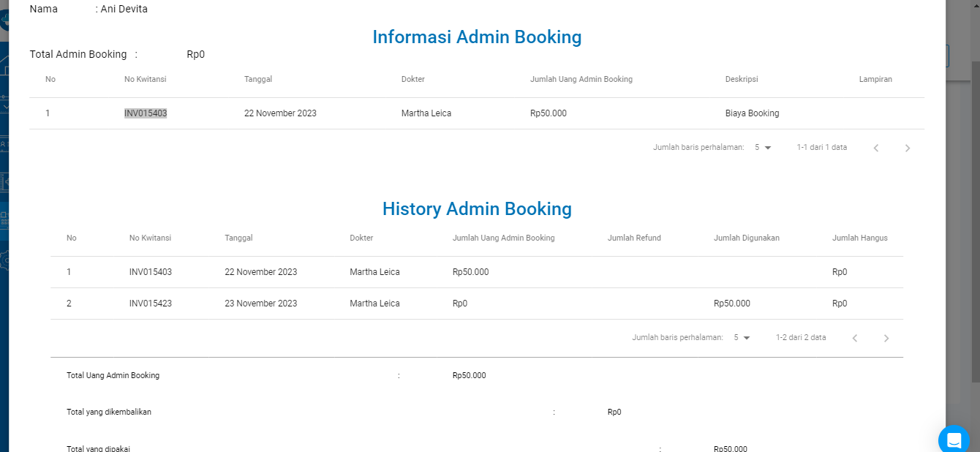Screen dimensions: 980x452
Task: Click No Kwitansi header in History table
Action: [150, 238]
